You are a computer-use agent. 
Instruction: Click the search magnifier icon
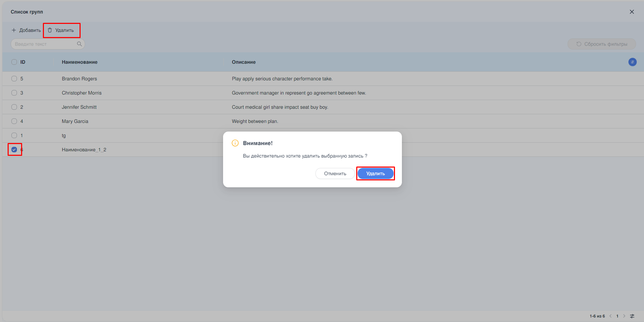click(x=79, y=44)
